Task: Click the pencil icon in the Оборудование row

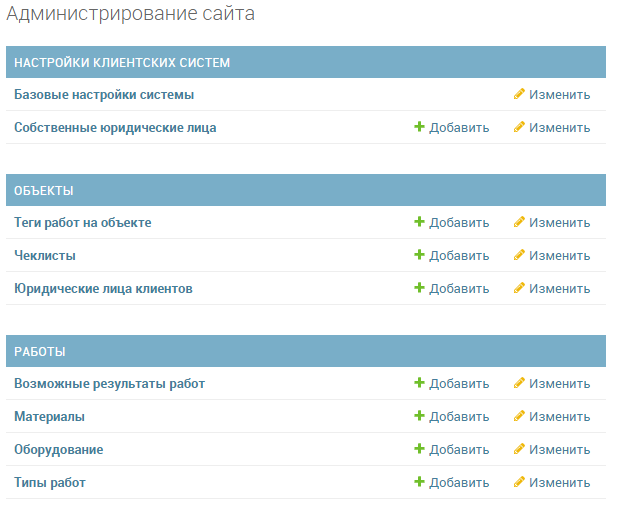Action: coord(519,450)
